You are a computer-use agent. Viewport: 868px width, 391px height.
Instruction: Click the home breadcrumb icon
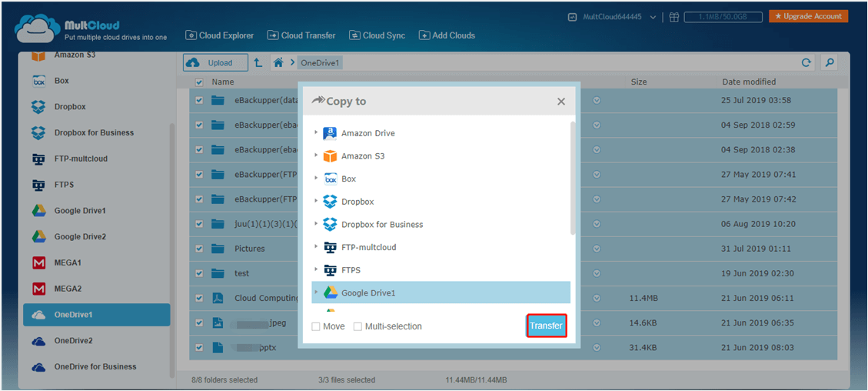(278, 62)
